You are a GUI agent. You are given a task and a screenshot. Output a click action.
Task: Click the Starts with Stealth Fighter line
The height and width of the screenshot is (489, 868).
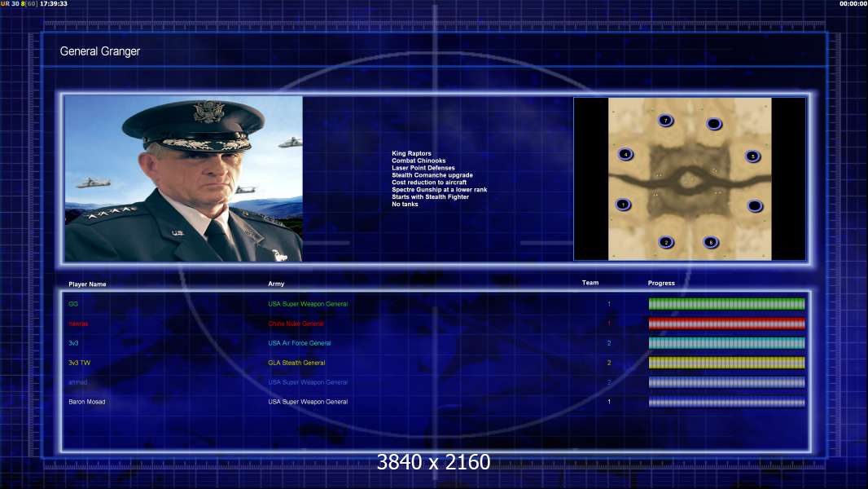(x=430, y=196)
